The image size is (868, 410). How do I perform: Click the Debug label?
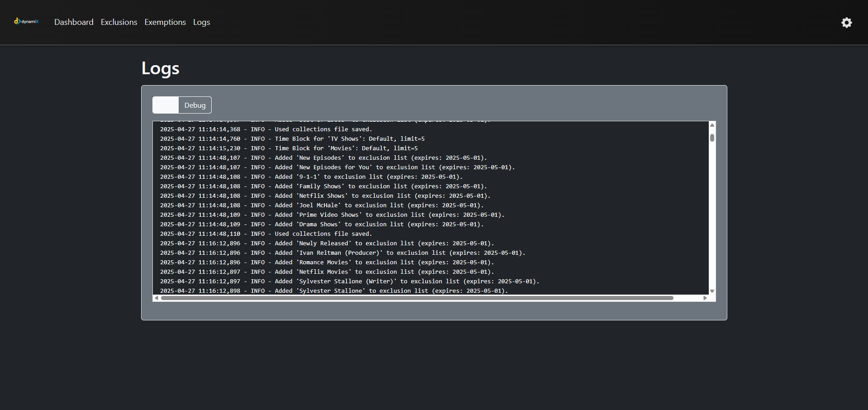pyautogui.click(x=195, y=105)
